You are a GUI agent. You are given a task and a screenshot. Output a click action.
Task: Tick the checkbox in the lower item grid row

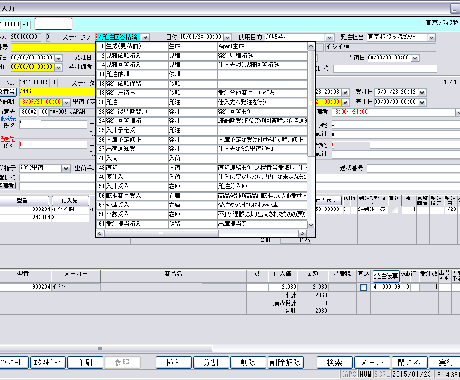tap(363, 287)
